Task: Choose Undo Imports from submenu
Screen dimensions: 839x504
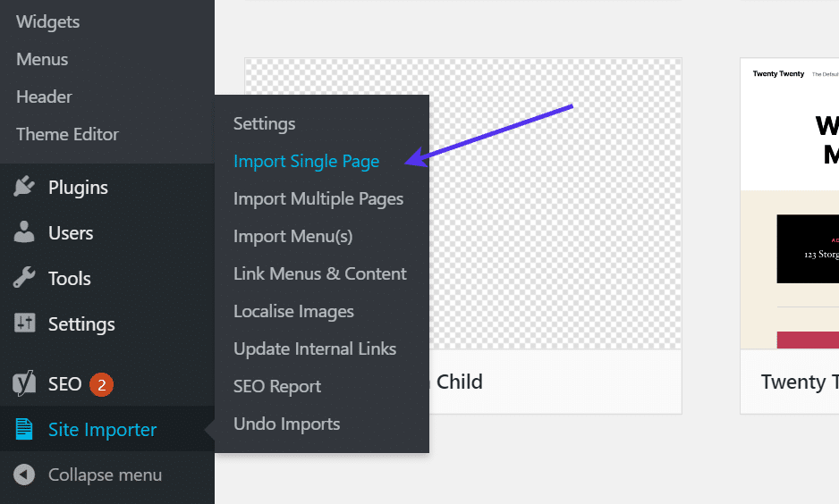Action: click(x=286, y=424)
